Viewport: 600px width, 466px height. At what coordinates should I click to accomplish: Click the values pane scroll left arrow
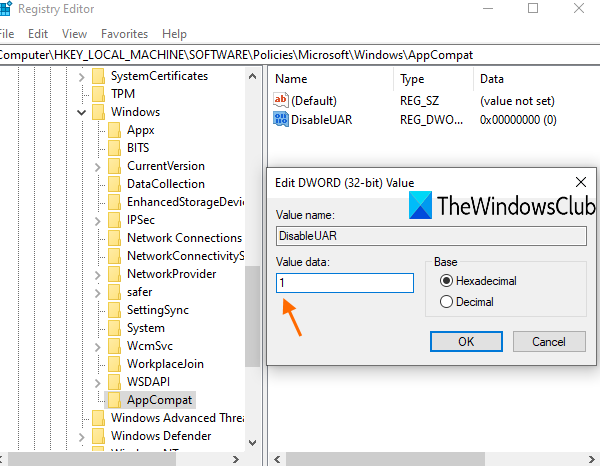pyautogui.click(x=277, y=459)
